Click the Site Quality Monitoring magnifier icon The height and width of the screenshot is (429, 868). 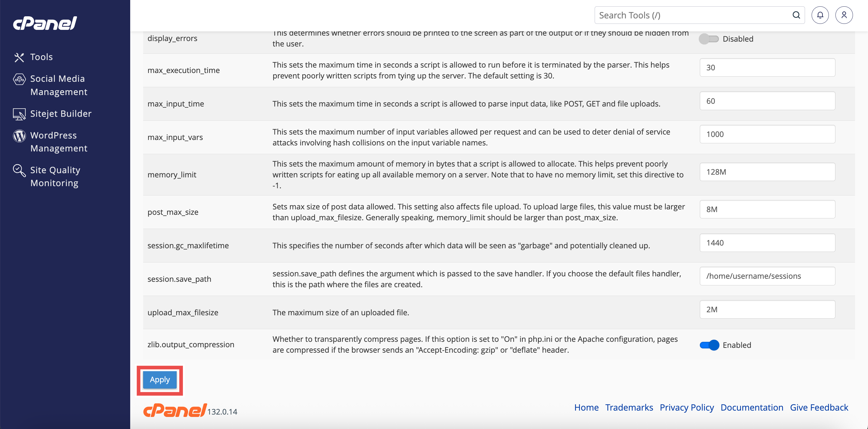click(19, 171)
